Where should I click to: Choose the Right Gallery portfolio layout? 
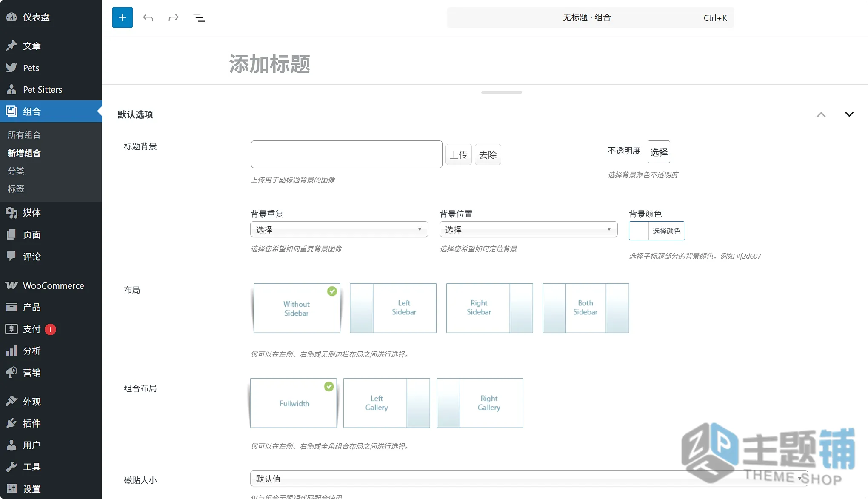pos(480,403)
